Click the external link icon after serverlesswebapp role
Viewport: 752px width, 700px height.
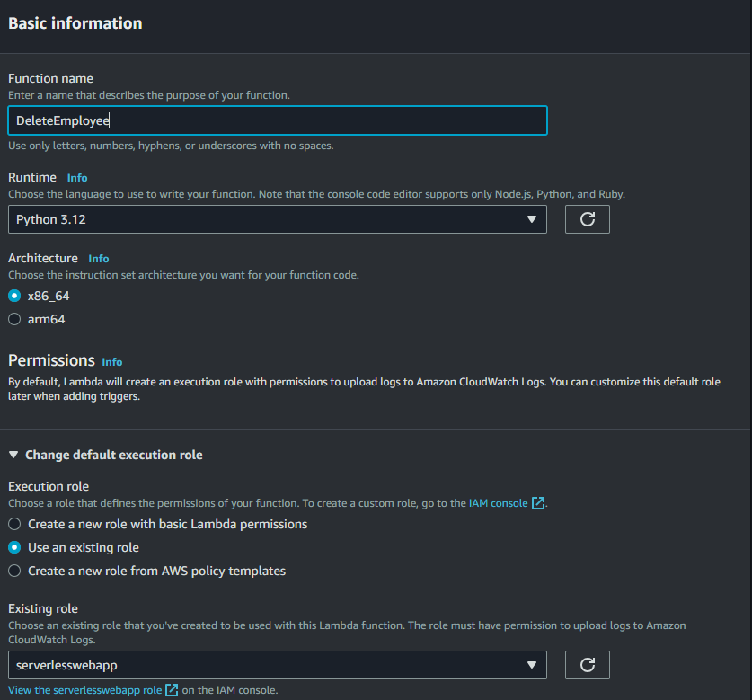click(172, 690)
